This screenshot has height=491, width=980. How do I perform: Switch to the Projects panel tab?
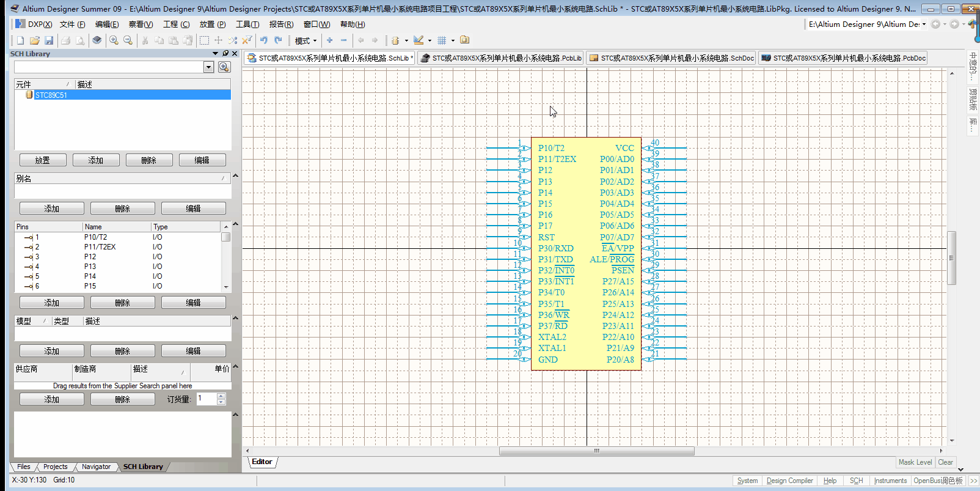click(56, 467)
